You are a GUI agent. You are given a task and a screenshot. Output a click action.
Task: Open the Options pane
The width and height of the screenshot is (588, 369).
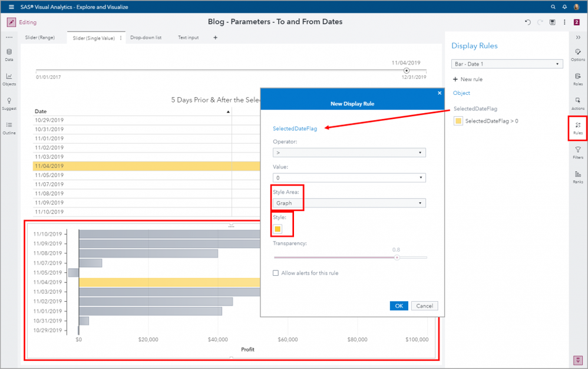[578, 55]
